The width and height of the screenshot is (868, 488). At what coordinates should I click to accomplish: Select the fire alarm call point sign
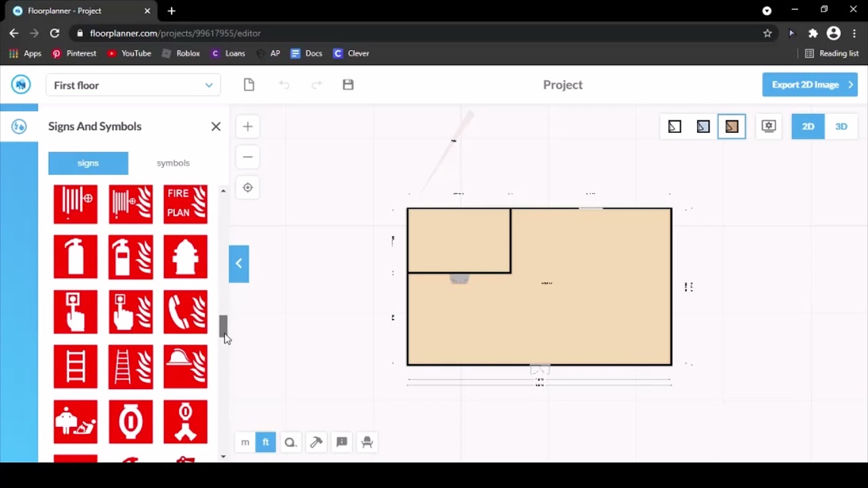75,312
